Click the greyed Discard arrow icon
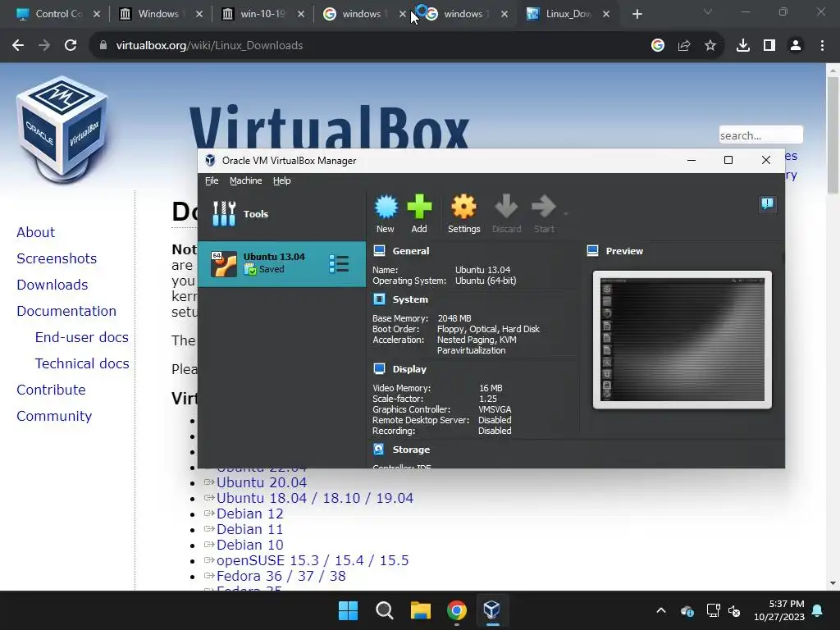The height and width of the screenshot is (630, 840). (x=506, y=207)
